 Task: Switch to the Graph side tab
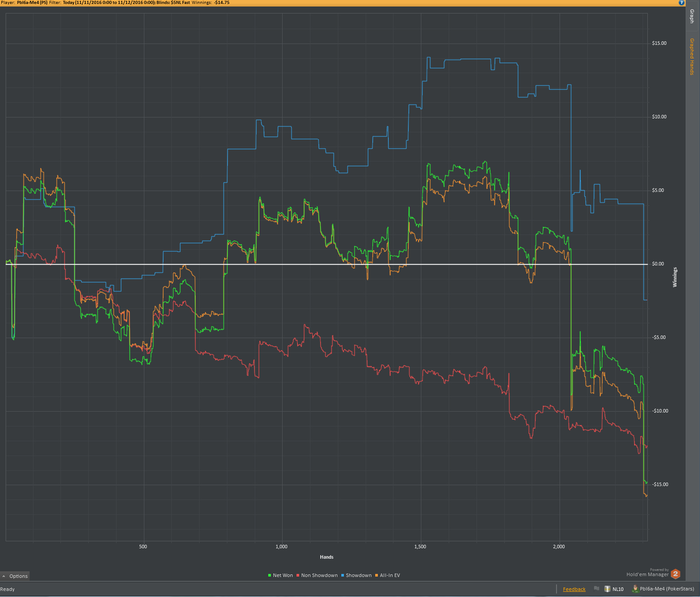692,17
